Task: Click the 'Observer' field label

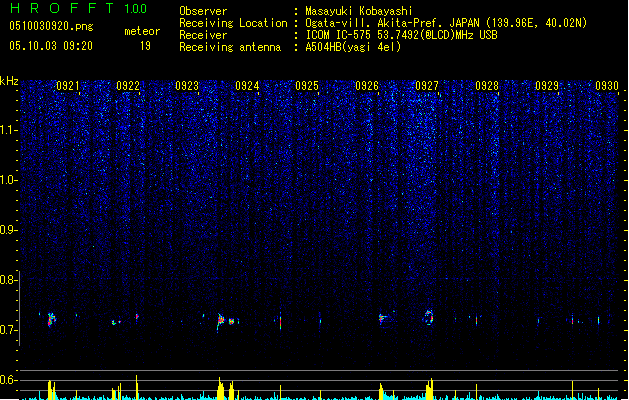Action: 203,11
